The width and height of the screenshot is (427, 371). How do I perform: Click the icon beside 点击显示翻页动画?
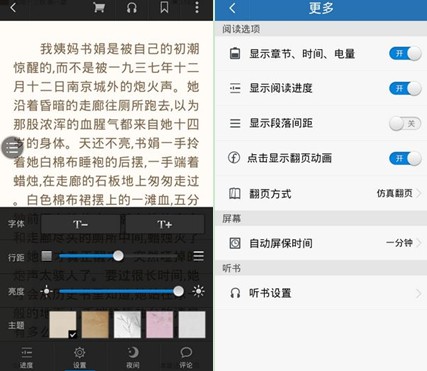tap(234, 157)
